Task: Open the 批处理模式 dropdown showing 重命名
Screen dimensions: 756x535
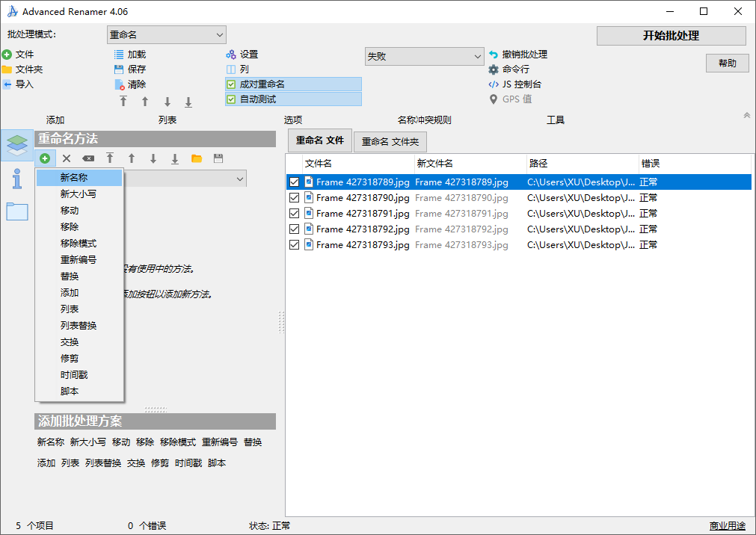Action: point(166,34)
